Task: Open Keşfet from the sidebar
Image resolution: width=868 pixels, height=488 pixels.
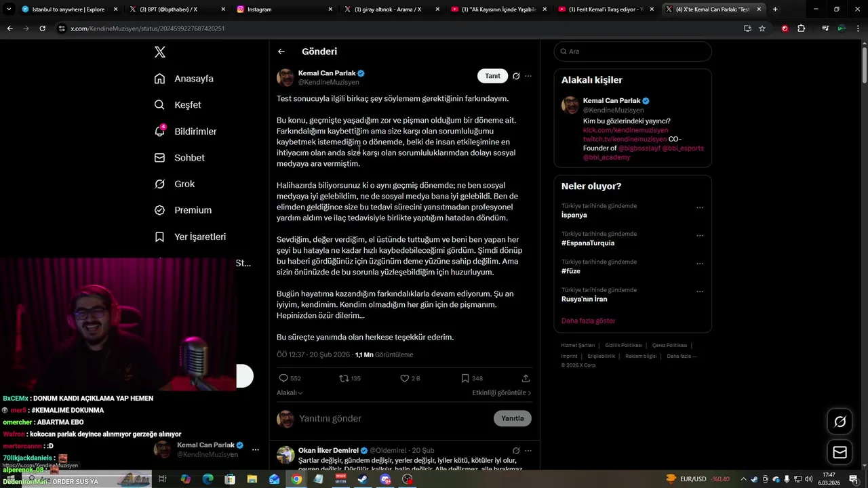Action: [178, 105]
